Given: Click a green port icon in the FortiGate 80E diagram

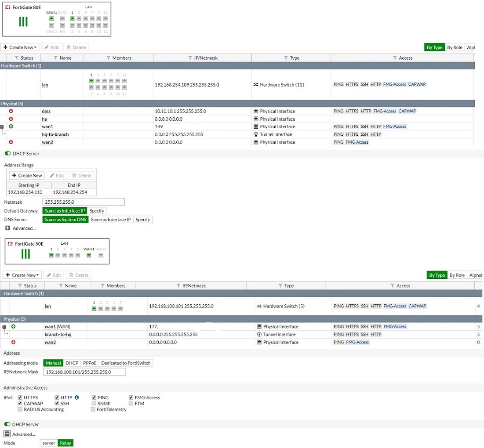Looking at the screenshot, I should pyautogui.click(x=51, y=19).
